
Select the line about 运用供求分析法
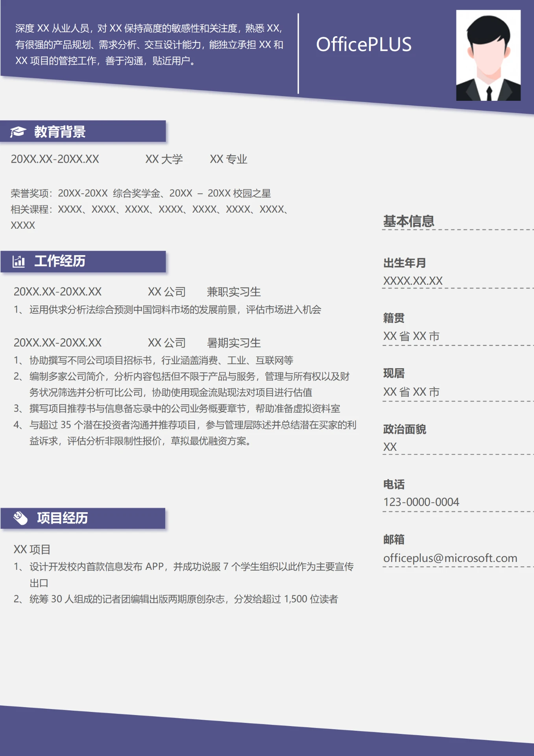coord(167,309)
